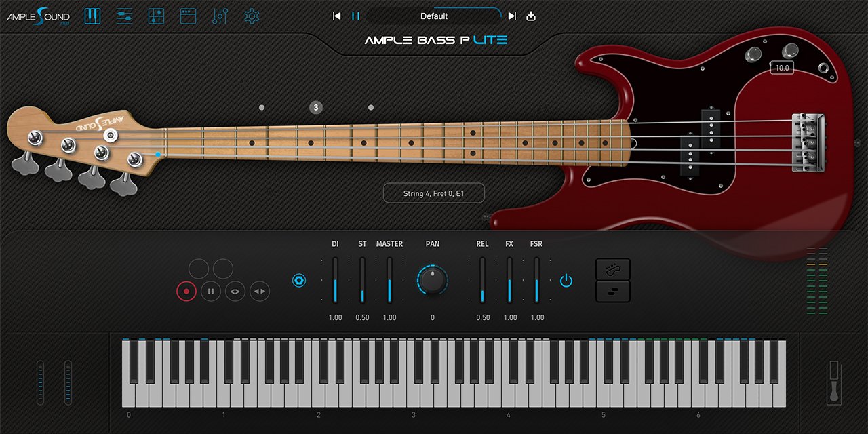Click the white key above octave label 3
The height and width of the screenshot is (434, 868).
coord(414,393)
